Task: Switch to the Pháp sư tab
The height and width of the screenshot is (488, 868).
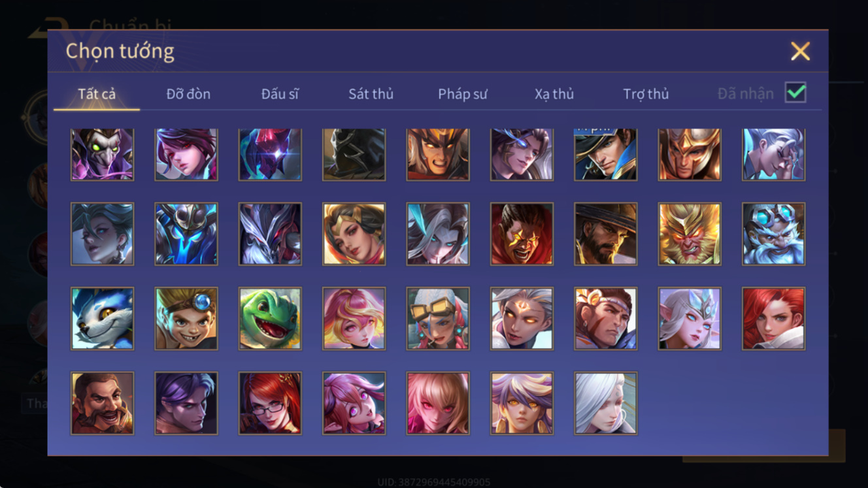Action: pyautogui.click(x=463, y=94)
